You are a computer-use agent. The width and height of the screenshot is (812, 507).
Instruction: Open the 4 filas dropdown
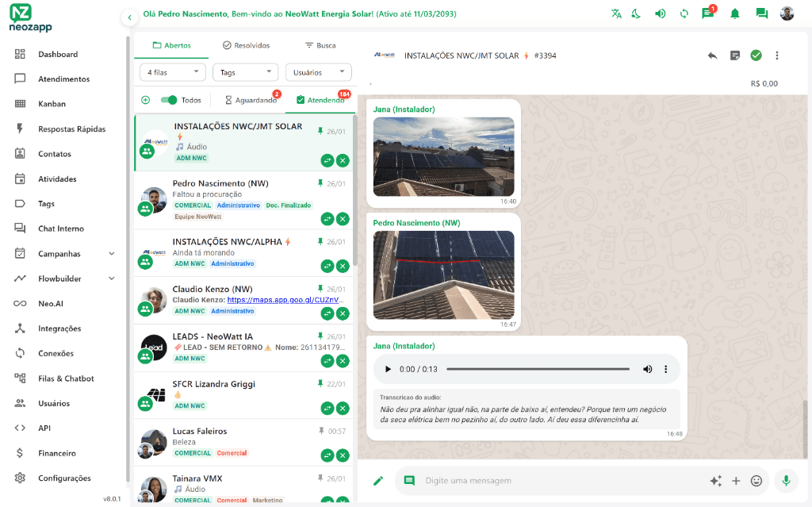171,71
